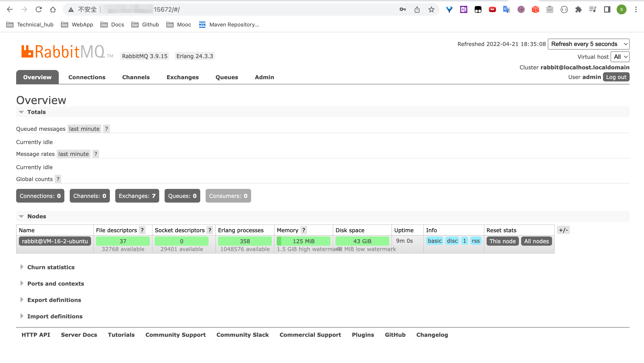Open the Refresh every 5 seconds dropdown
This screenshot has width=644, height=363.
(x=588, y=44)
